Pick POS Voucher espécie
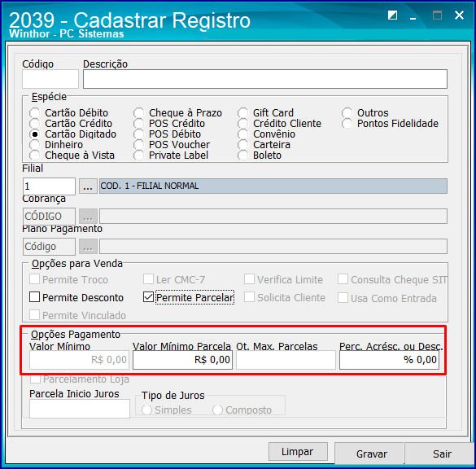Screen dimensions: 476x469 [139, 145]
